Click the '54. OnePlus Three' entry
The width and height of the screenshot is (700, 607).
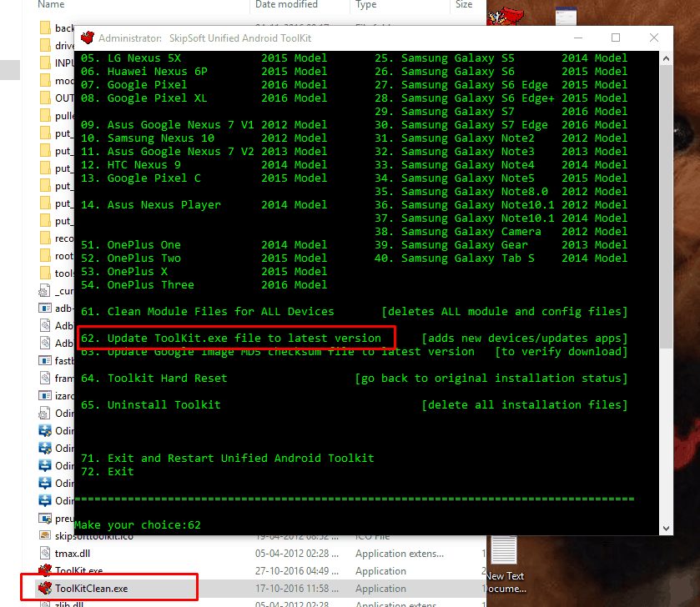pyautogui.click(x=138, y=285)
